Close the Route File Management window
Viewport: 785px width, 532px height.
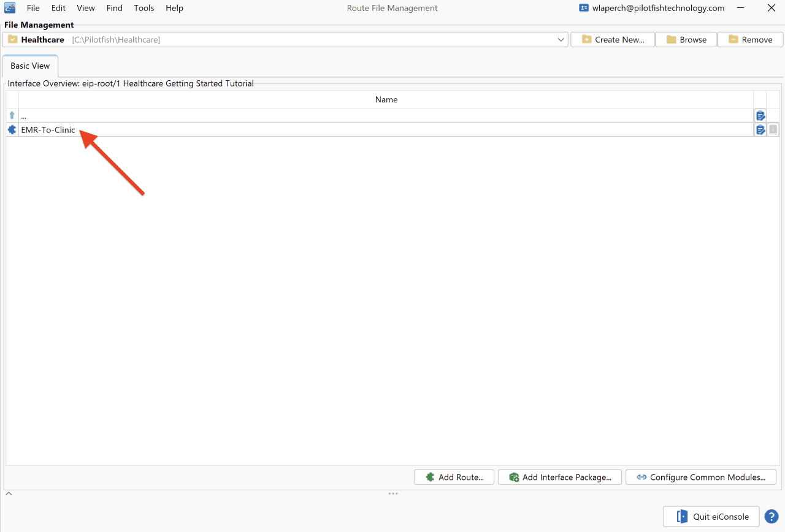click(772, 8)
